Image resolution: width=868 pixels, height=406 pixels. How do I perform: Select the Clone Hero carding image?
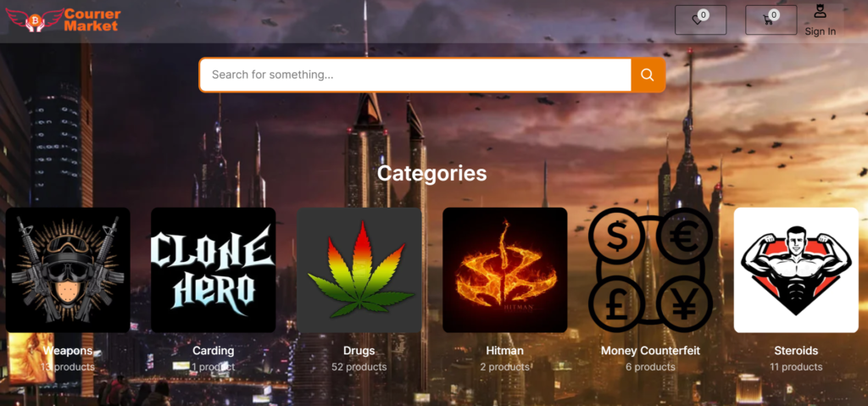pyautogui.click(x=213, y=270)
